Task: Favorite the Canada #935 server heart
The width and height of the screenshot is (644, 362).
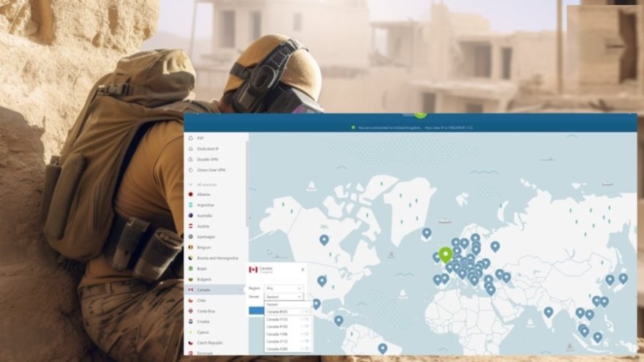Action: (x=305, y=312)
